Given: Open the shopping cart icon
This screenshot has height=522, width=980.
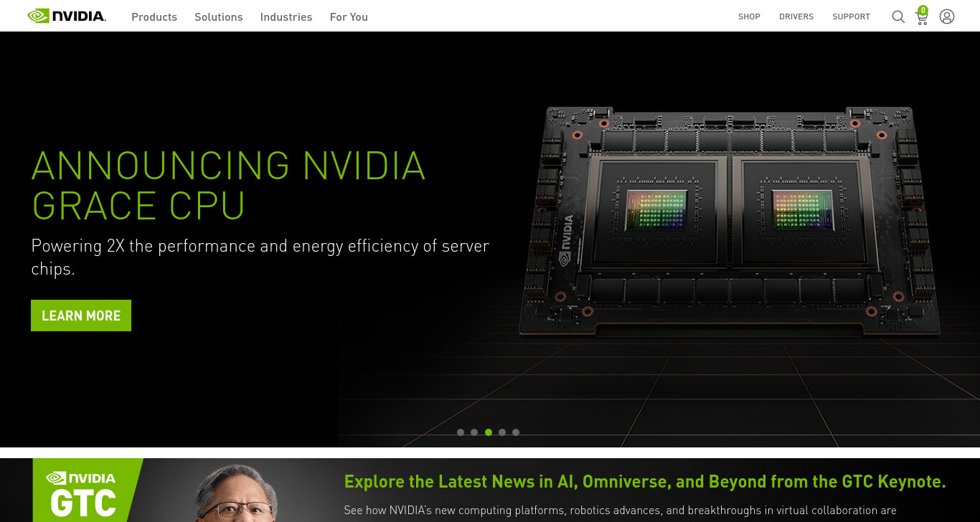Looking at the screenshot, I should (x=922, y=16).
